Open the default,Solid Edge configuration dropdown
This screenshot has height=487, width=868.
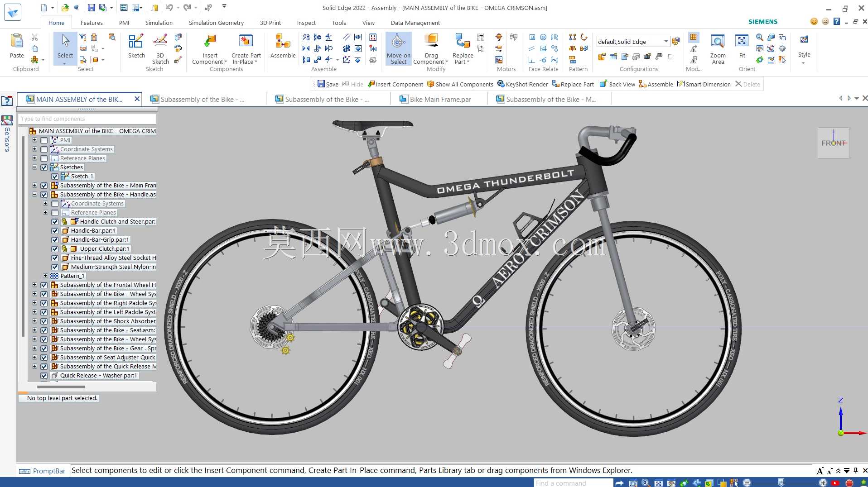tap(665, 41)
